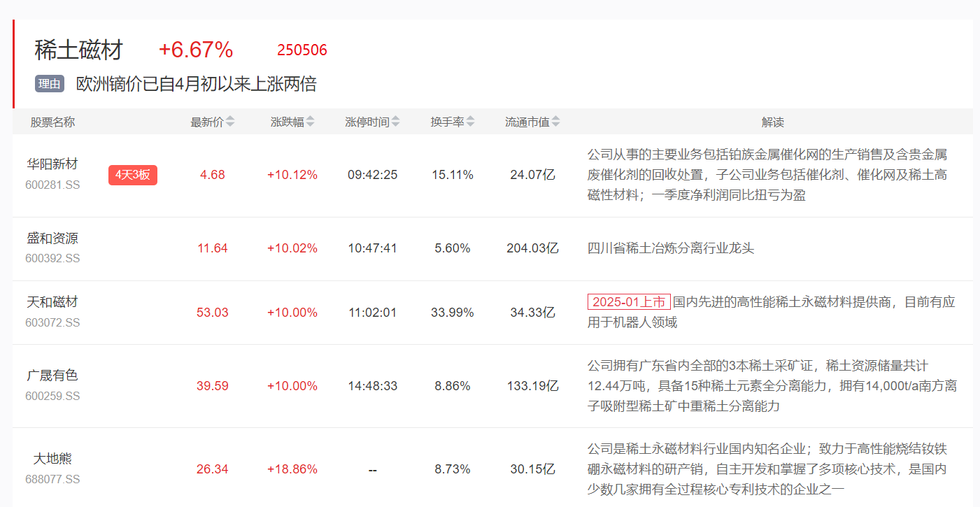The width and height of the screenshot is (980, 507).
Task: Click the 股票名称 column header
Action: tap(52, 122)
